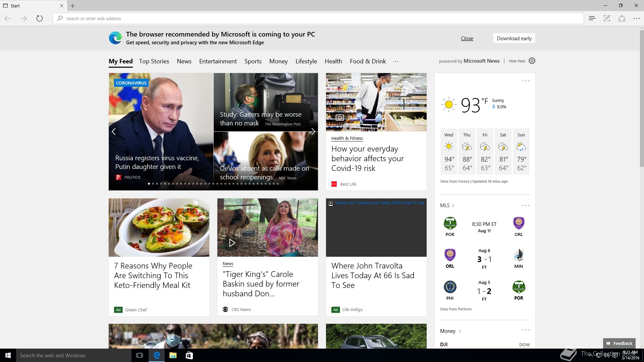
Task: Open the Hub (favorites) icon
Action: (x=592, y=18)
